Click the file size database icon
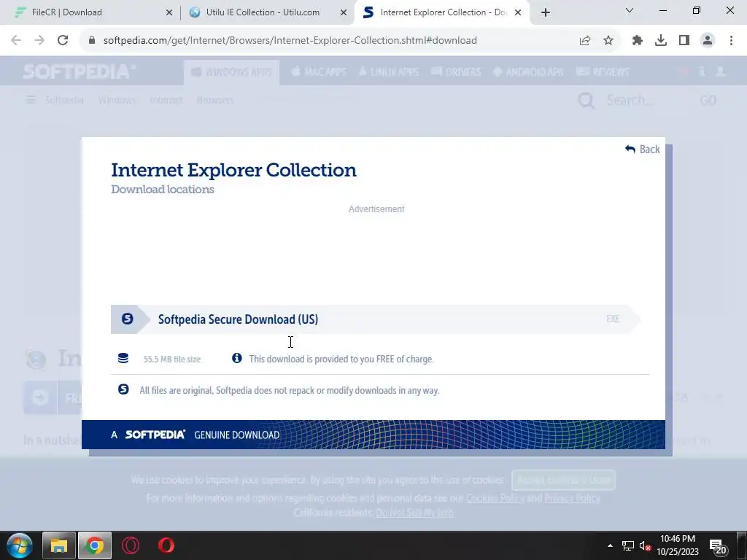The image size is (747, 560). pyautogui.click(x=123, y=358)
